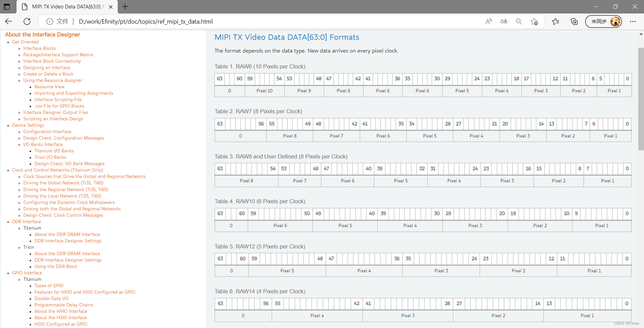Open Driving the Local Network link
This screenshot has width=644, height=328.
[62, 196]
